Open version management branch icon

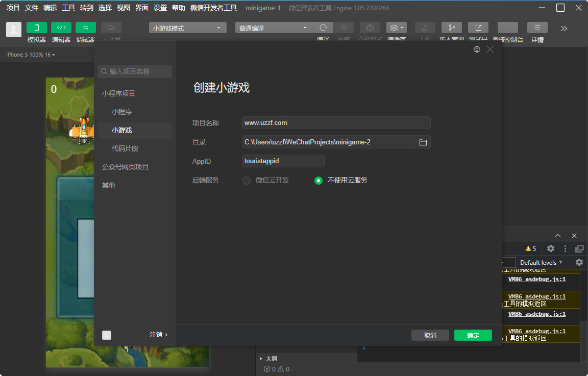(x=452, y=28)
